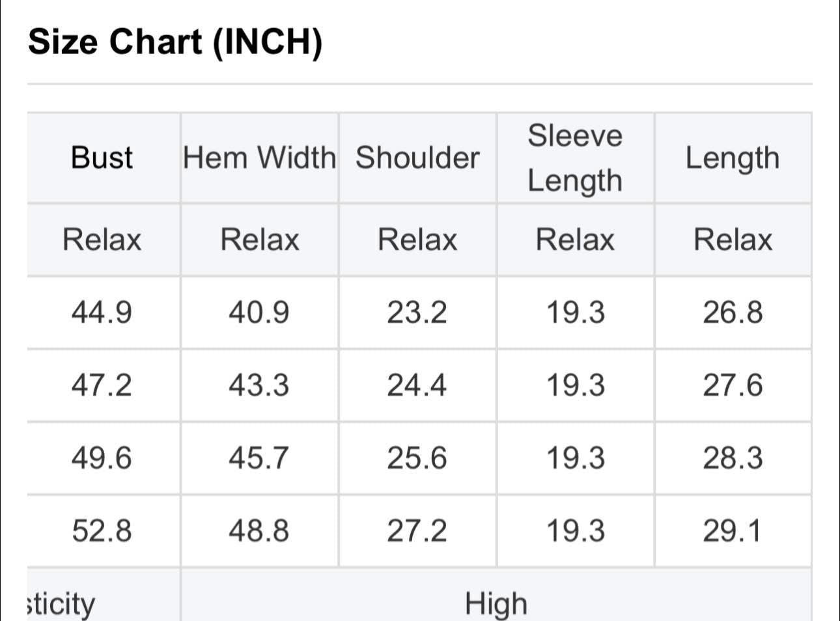
Task: Click the 49.6 bust value
Action: [102, 458]
